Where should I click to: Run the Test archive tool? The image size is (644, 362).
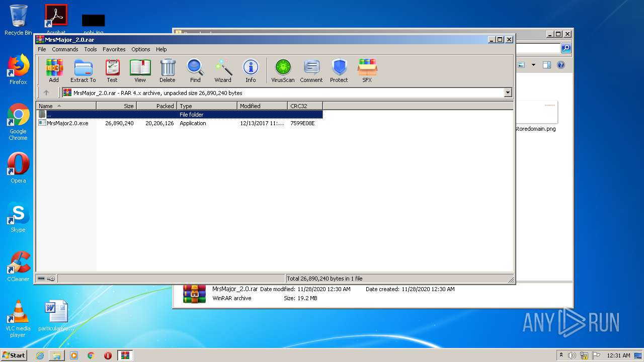click(112, 70)
